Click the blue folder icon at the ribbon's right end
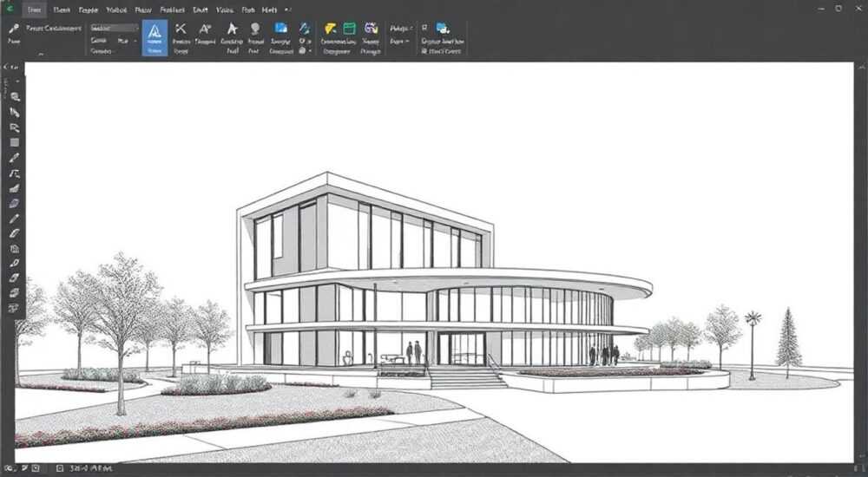 (x=443, y=29)
